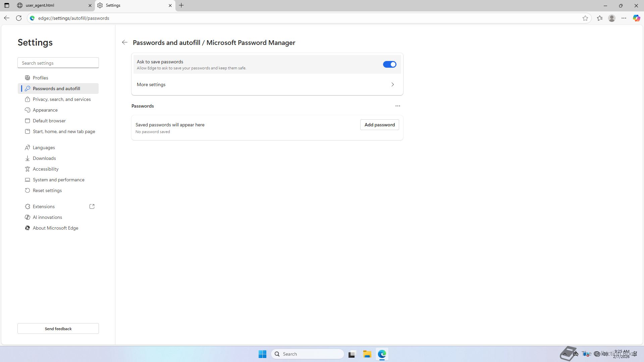The height and width of the screenshot is (362, 644).
Task: Open Privacy, search, and services settings
Action: click(x=62, y=99)
